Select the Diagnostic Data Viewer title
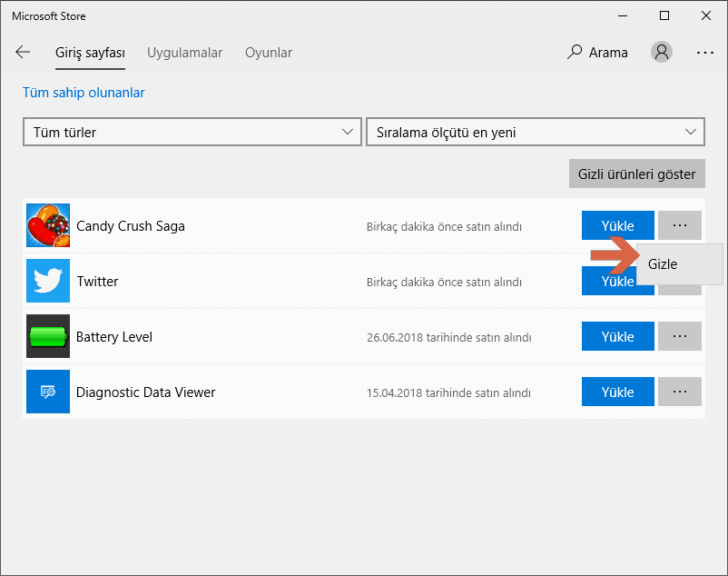 146,392
